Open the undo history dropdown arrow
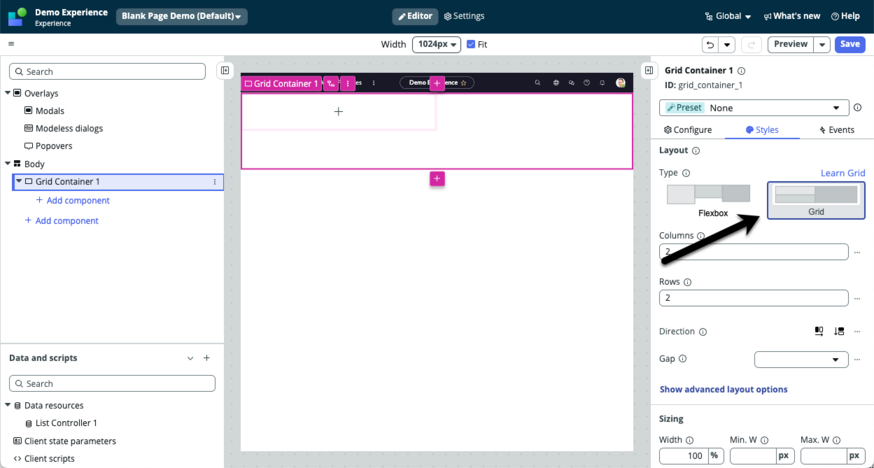Image resolution: width=874 pixels, height=468 pixels. (x=726, y=45)
